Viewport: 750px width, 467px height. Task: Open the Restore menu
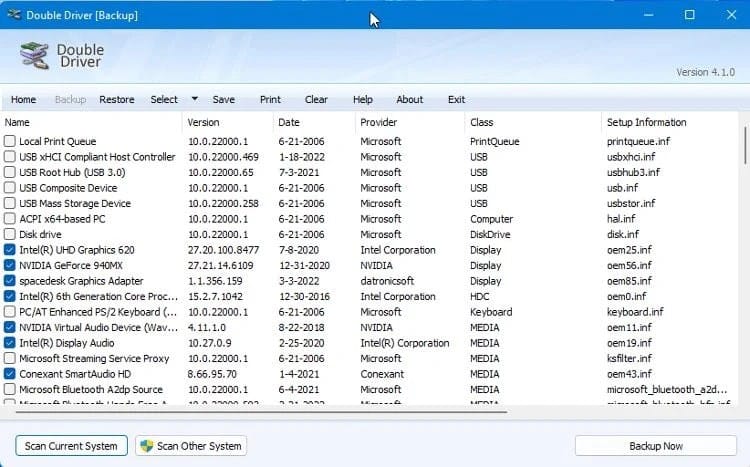tap(117, 100)
